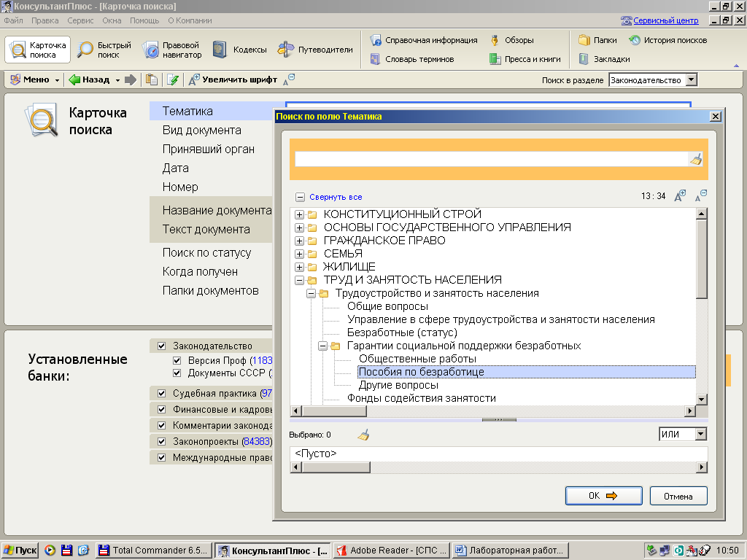Open Быстрый поиск tool
This screenshot has height=560, width=747.
pyautogui.click(x=104, y=50)
